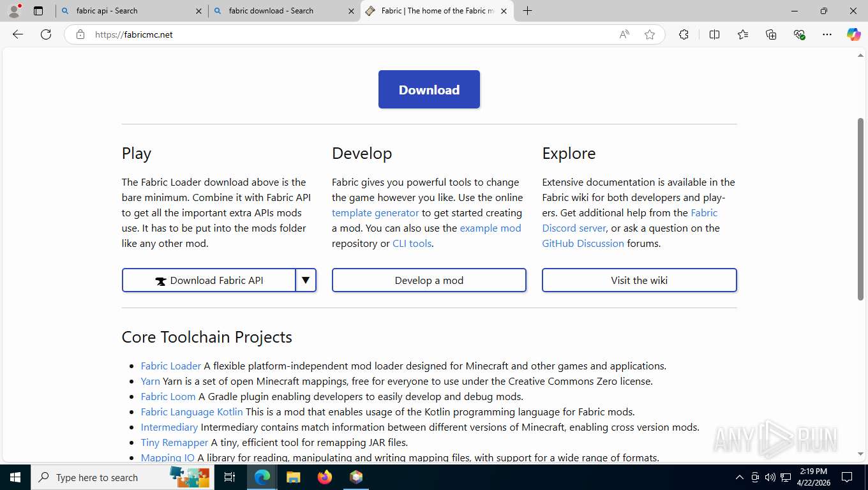This screenshot has height=490, width=868.
Task: Close the 'fabric api - Search' tab
Action: point(198,11)
